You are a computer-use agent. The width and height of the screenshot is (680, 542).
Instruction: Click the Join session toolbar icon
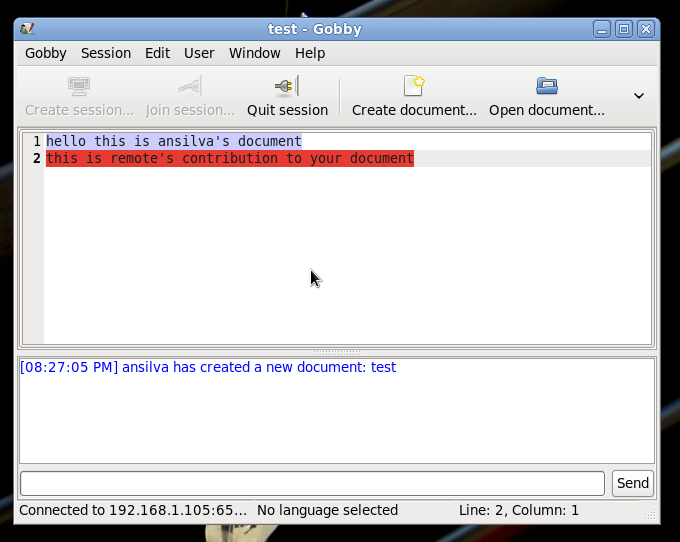tap(190, 87)
